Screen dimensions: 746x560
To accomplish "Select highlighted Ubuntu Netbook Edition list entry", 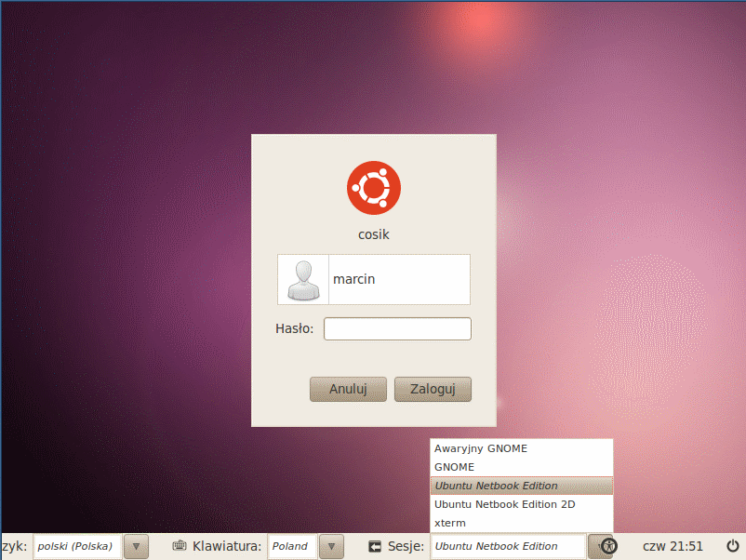I will (x=496, y=486).
